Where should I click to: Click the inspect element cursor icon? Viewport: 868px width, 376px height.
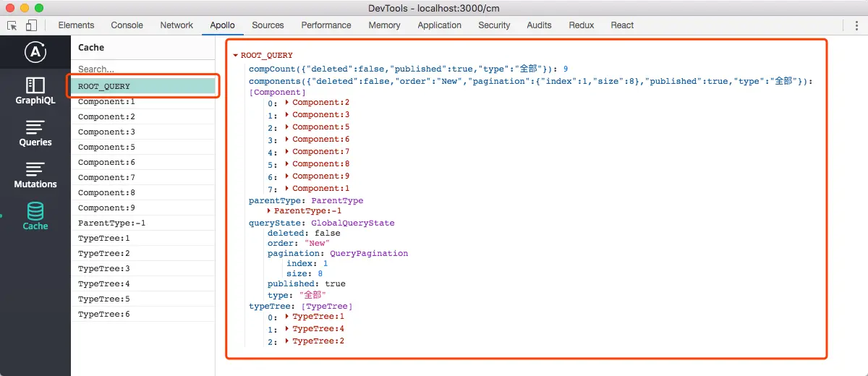[12, 25]
